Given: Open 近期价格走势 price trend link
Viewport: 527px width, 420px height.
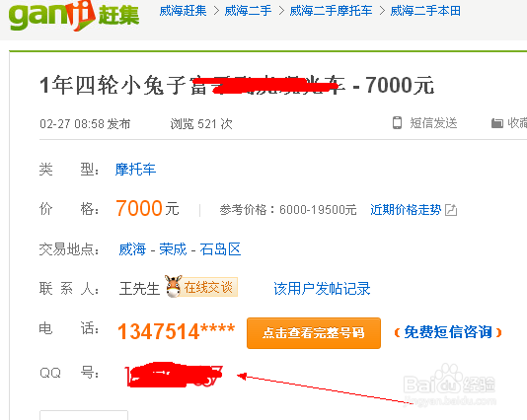Looking at the screenshot, I should tap(406, 210).
